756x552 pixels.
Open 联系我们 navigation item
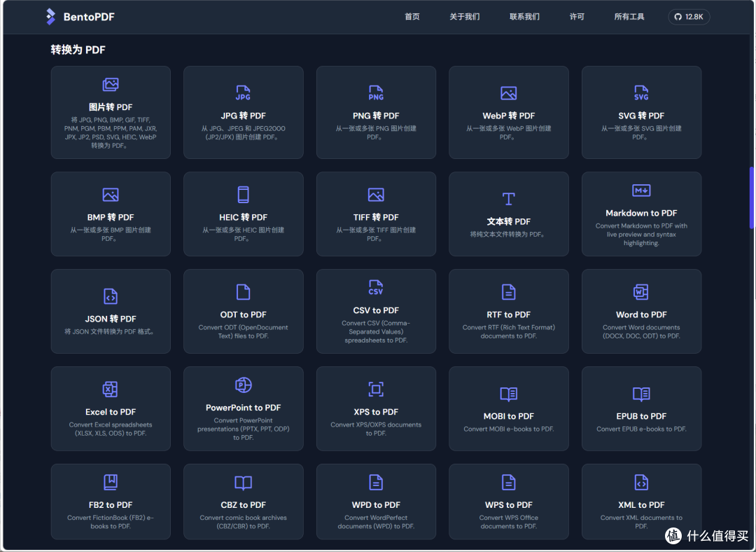[x=524, y=17]
